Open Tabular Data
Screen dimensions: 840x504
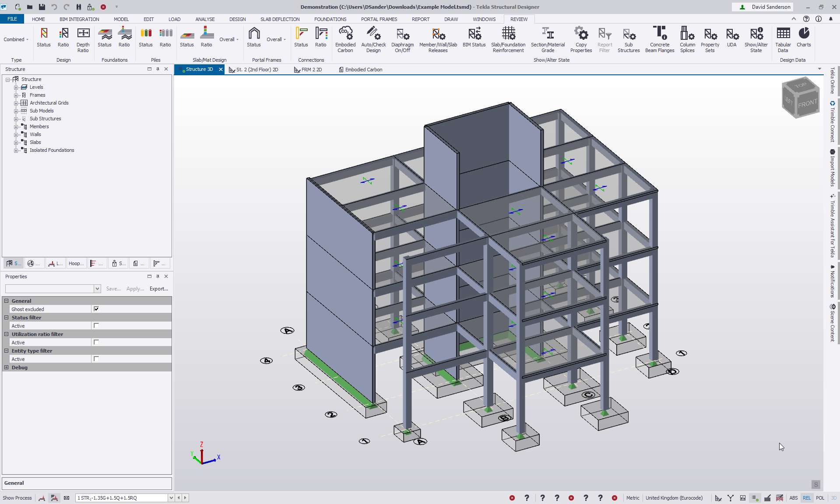coord(783,39)
